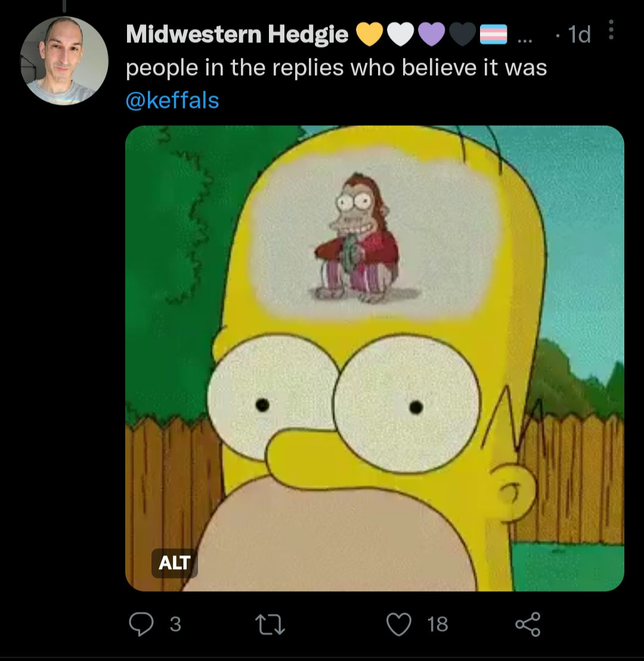The height and width of the screenshot is (661, 644).
Task: Open the reply comment icon
Action: click(x=141, y=624)
